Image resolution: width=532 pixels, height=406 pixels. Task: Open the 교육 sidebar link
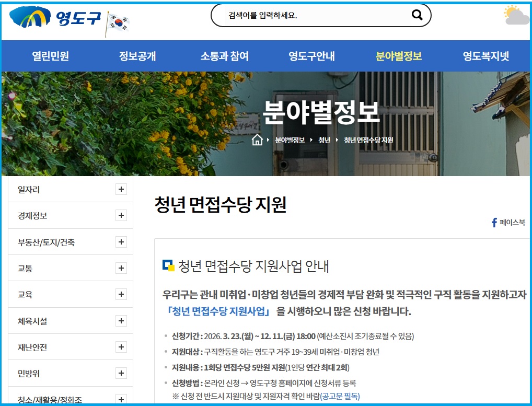(25, 294)
